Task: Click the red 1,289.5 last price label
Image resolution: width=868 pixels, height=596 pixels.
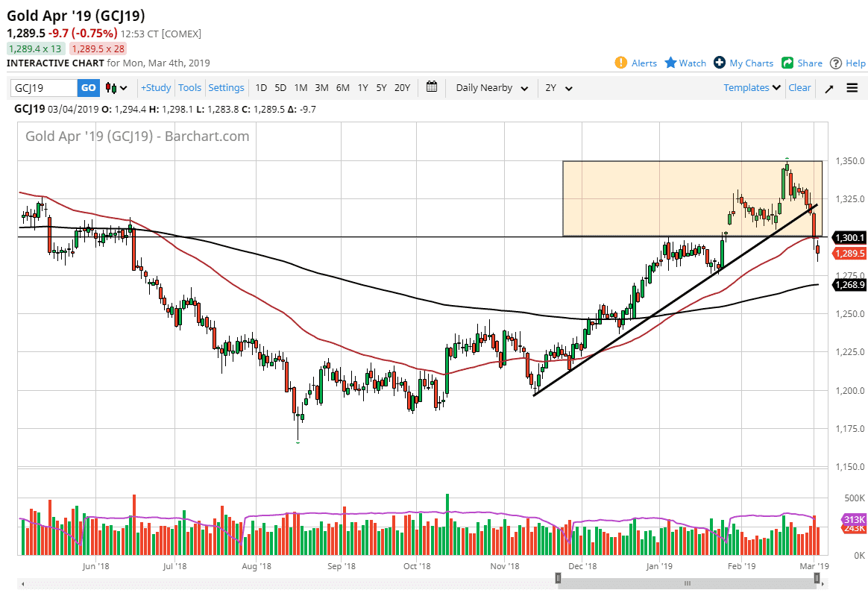Action: pos(849,253)
